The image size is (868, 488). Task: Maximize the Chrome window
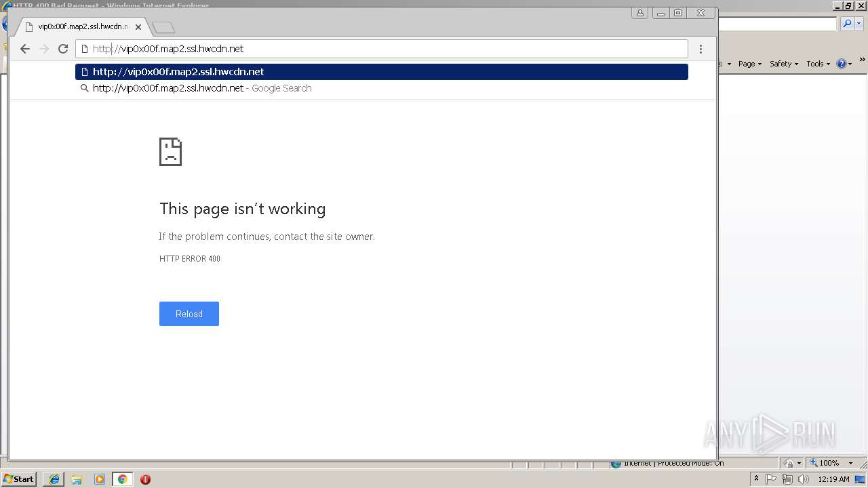click(678, 13)
